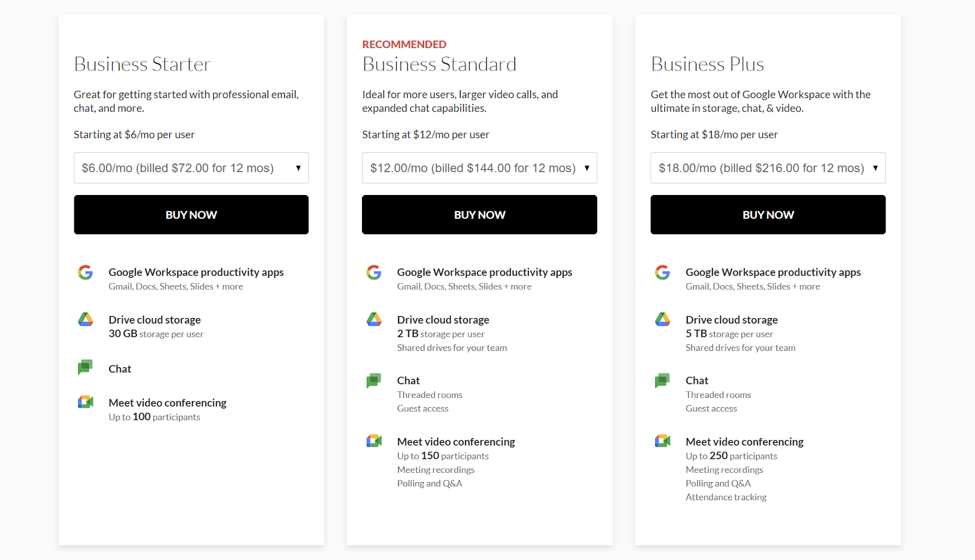The width and height of the screenshot is (975, 560).
Task: Click the Business Plus plan heading
Action: pos(707,65)
